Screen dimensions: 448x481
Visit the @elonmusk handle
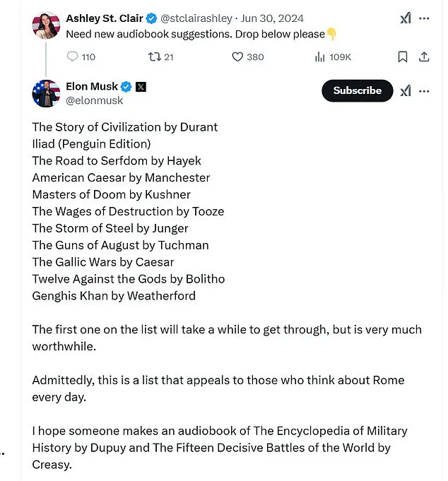94,100
